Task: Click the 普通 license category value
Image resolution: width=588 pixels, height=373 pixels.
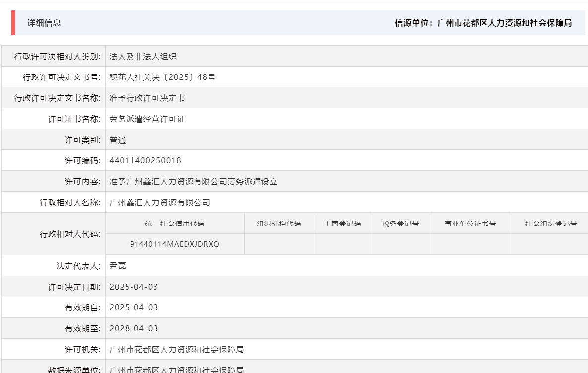Action: point(118,140)
